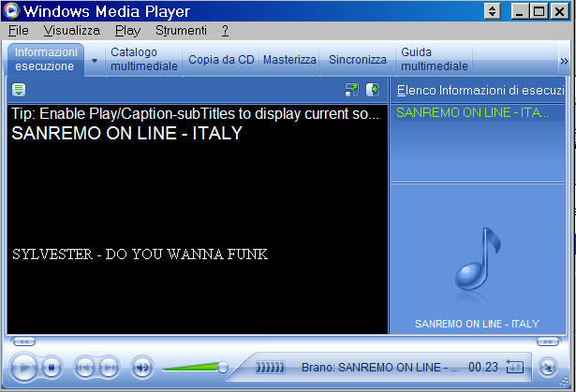Show more tabs with the double chevron
This screenshot has height=392, width=576.
(x=564, y=61)
